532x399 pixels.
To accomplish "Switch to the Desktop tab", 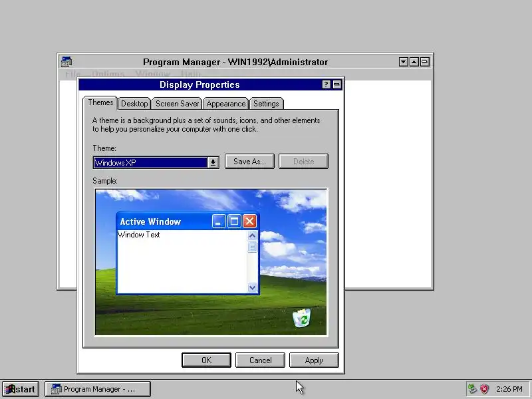I will pyautogui.click(x=134, y=104).
